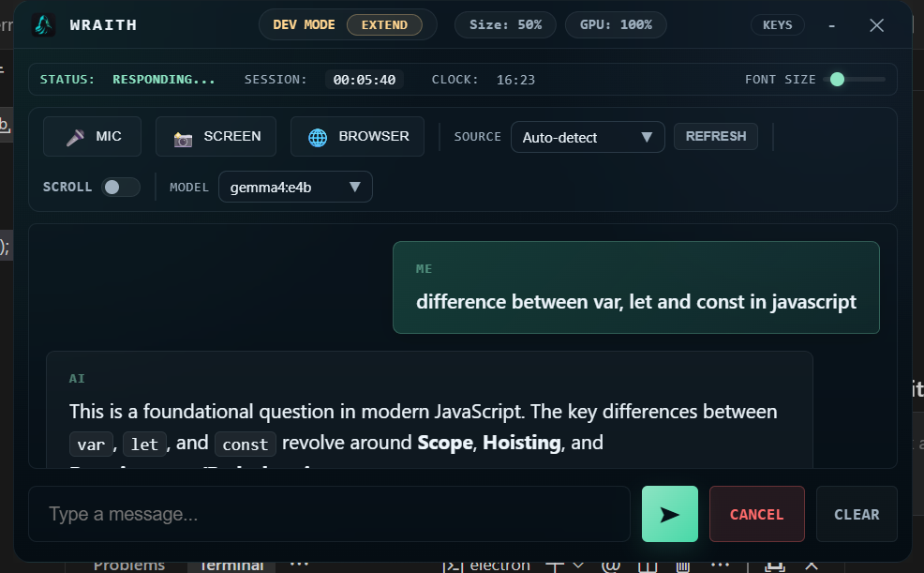Click the inline code 'const' chip

[x=246, y=444]
